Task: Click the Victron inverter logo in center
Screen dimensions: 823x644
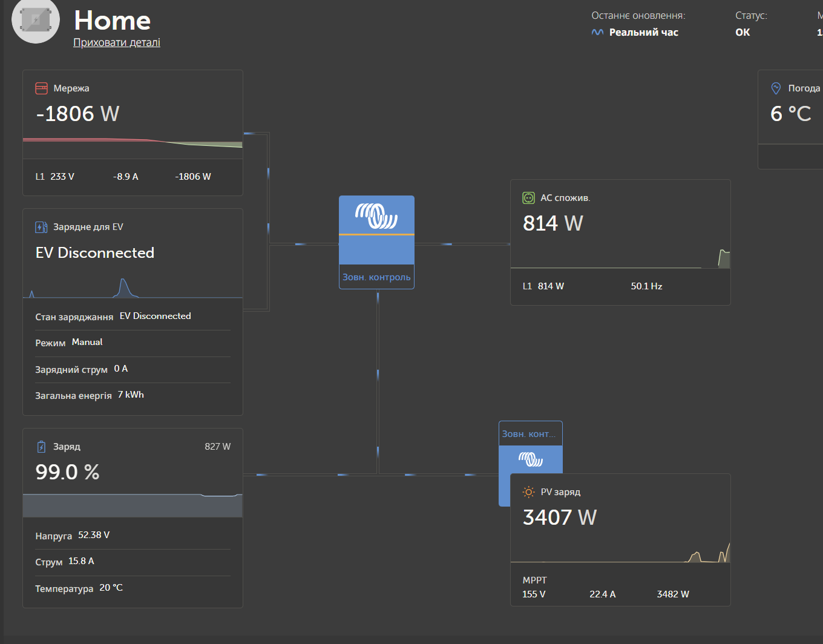Action: click(x=376, y=215)
